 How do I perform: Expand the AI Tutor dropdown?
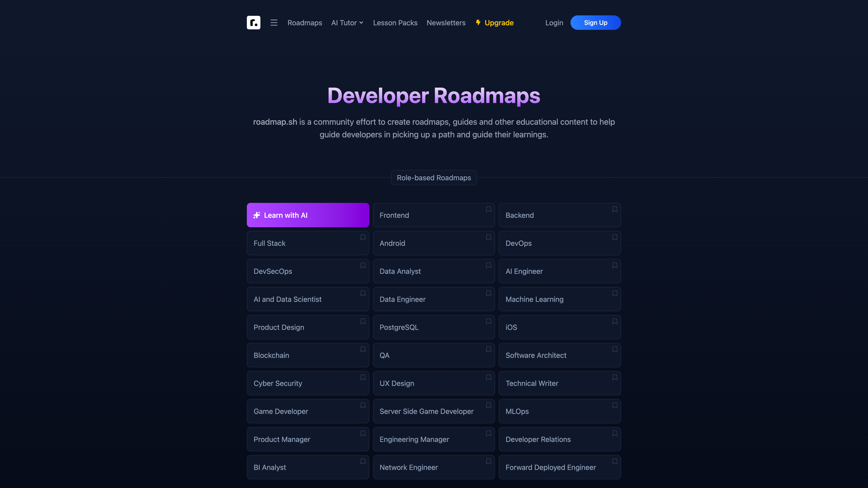coord(347,23)
